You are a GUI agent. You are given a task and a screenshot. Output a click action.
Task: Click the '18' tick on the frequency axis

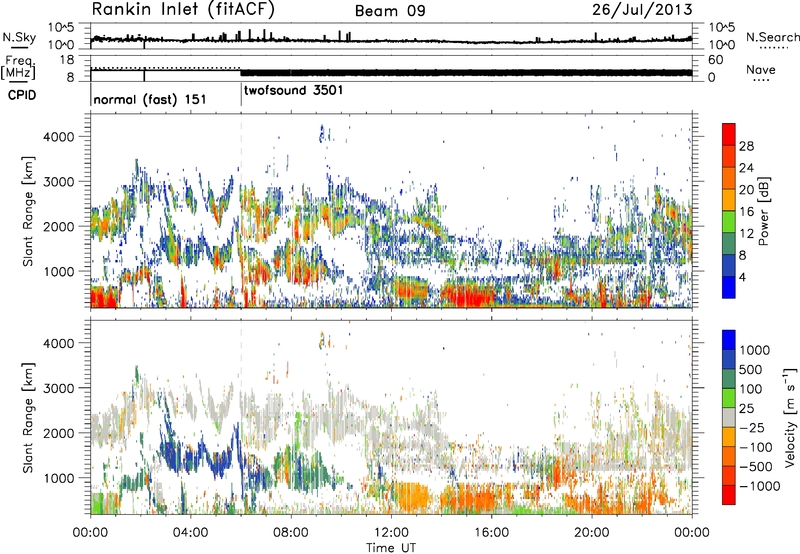pyautogui.click(x=67, y=60)
